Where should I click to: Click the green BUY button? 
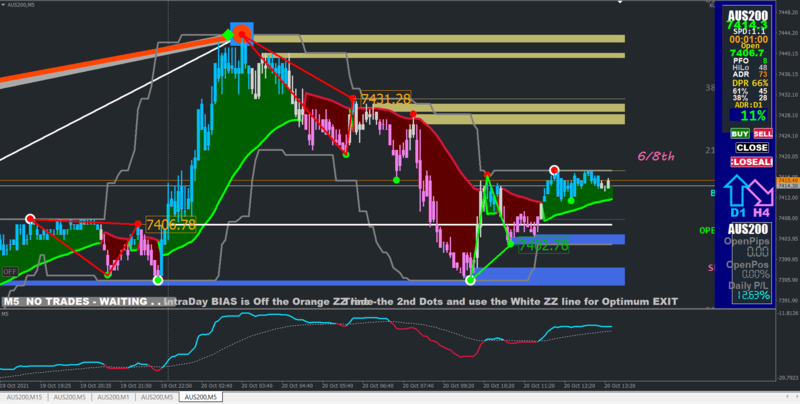740,134
